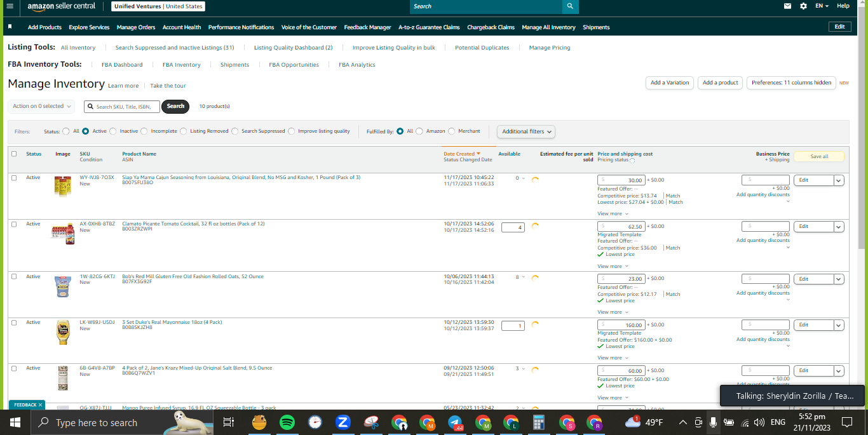Expand View more under Slap Ya Mama pricing

(613, 213)
